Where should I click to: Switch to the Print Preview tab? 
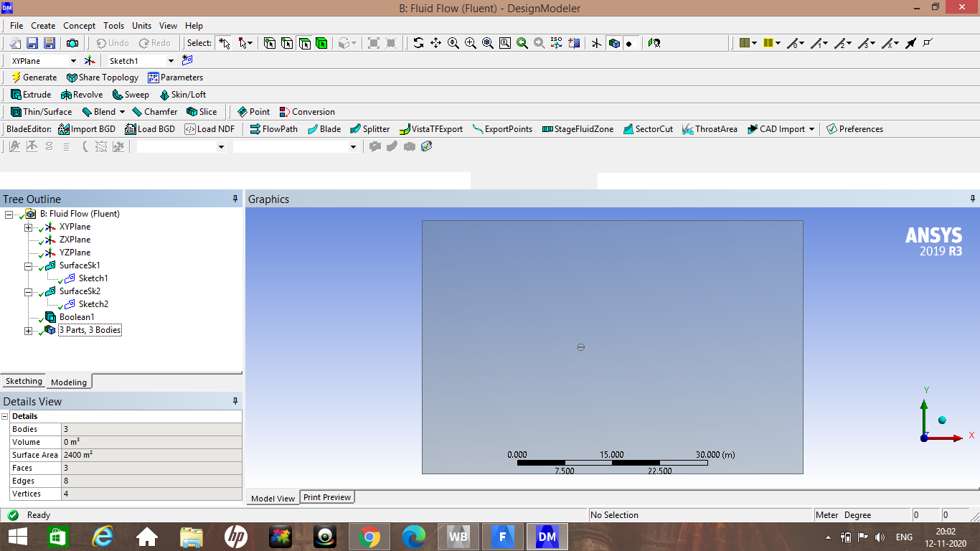tap(327, 497)
